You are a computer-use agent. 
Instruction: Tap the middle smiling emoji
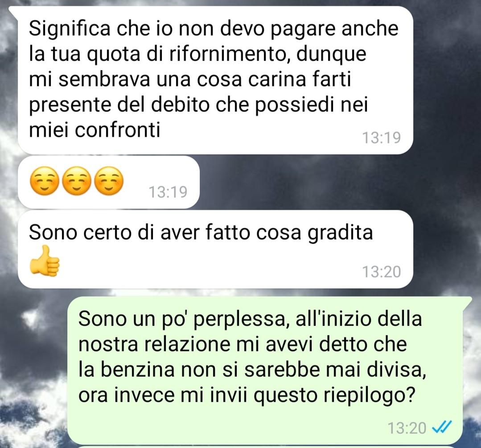coord(77,181)
